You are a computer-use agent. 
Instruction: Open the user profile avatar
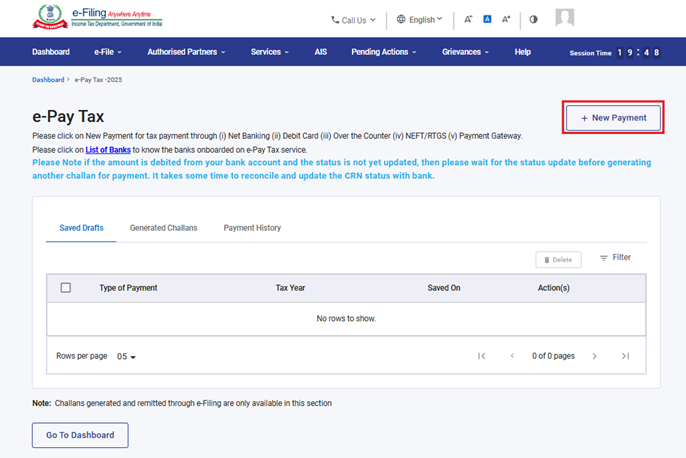tap(565, 18)
